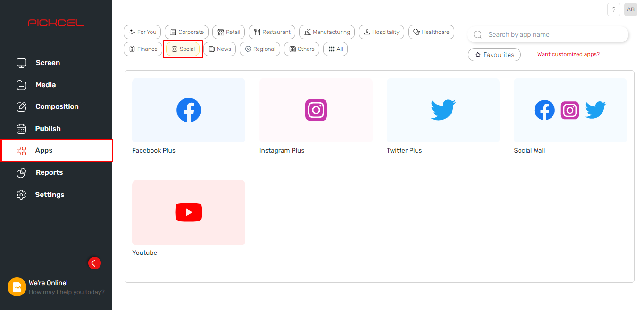Select the Corporate category filter
Image resolution: width=644 pixels, height=310 pixels.
[187, 32]
